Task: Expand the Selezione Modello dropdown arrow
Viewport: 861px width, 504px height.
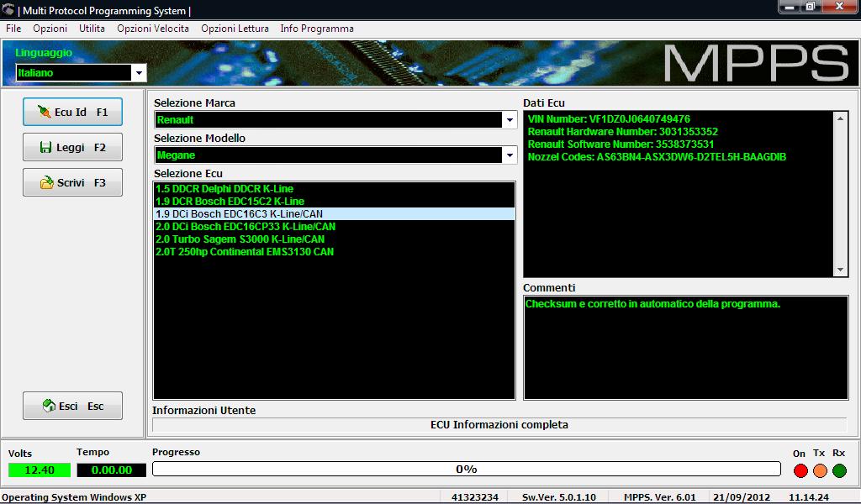Action: (510, 155)
